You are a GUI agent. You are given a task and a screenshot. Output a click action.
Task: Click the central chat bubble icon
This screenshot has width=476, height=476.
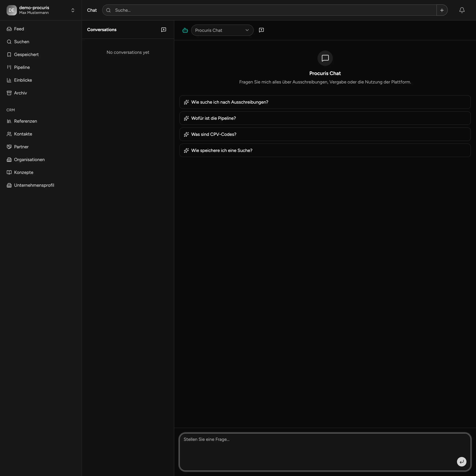pos(325,58)
